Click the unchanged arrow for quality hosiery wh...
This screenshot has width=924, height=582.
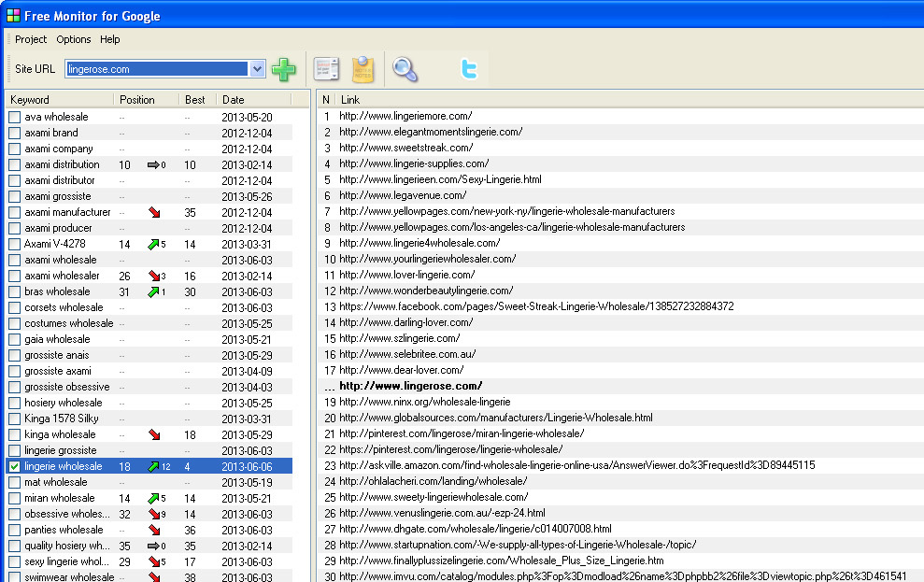pyautogui.click(x=153, y=547)
